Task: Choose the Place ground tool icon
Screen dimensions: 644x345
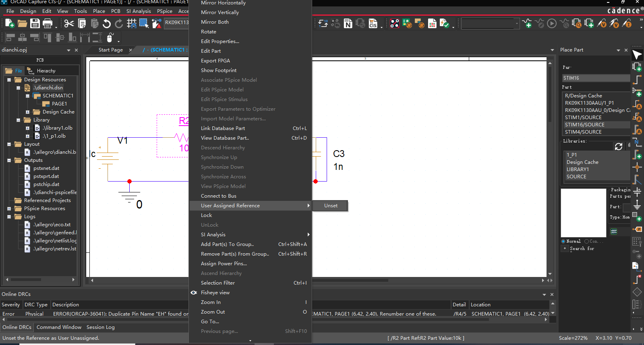Action: tap(637, 205)
